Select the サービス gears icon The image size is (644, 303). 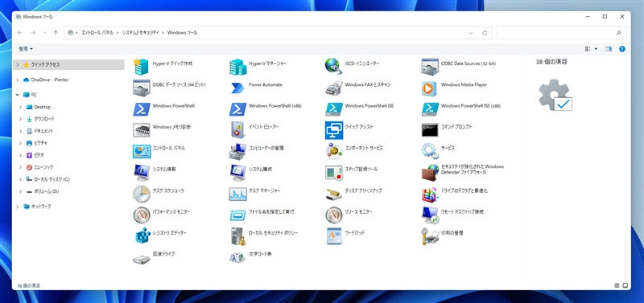tap(430, 151)
